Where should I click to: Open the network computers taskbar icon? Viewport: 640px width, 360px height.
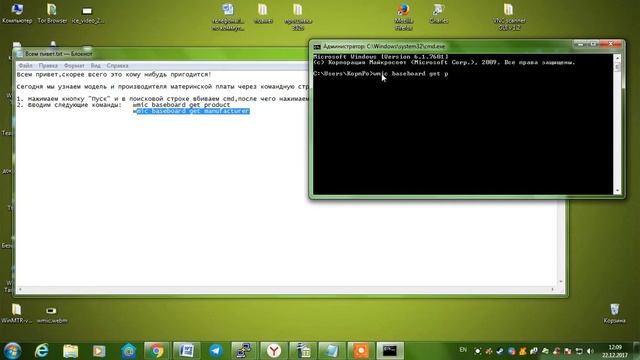(x=244, y=350)
